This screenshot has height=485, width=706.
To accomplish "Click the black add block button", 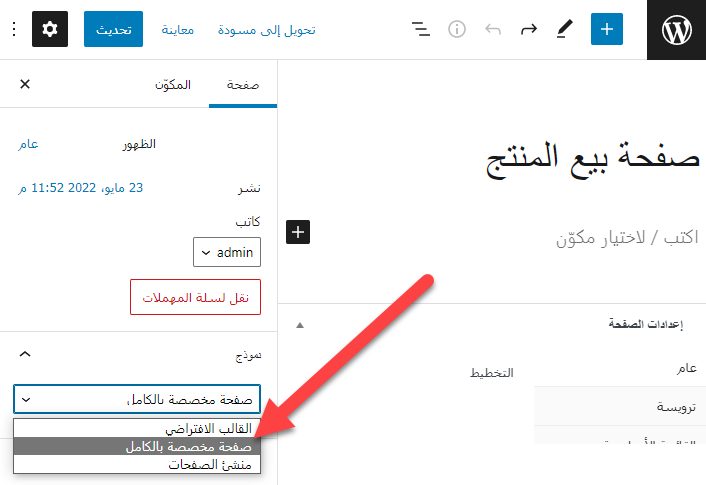I will 299,232.
